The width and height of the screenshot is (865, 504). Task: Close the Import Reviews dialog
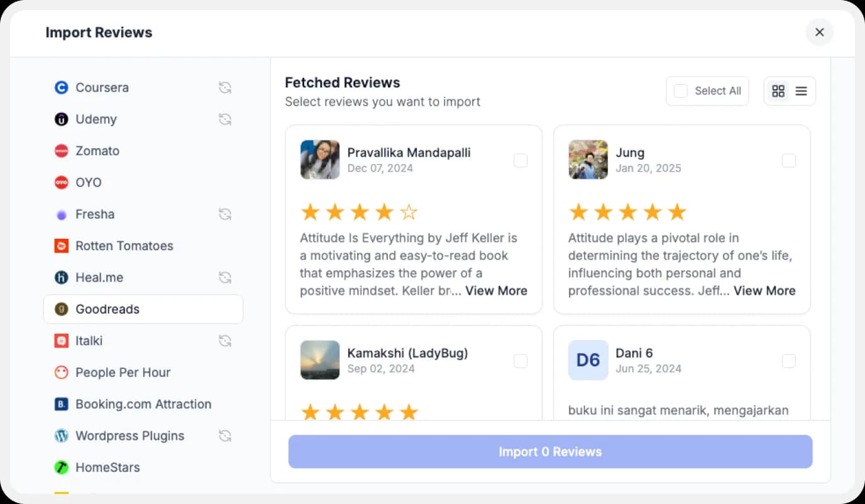[819, 32]
